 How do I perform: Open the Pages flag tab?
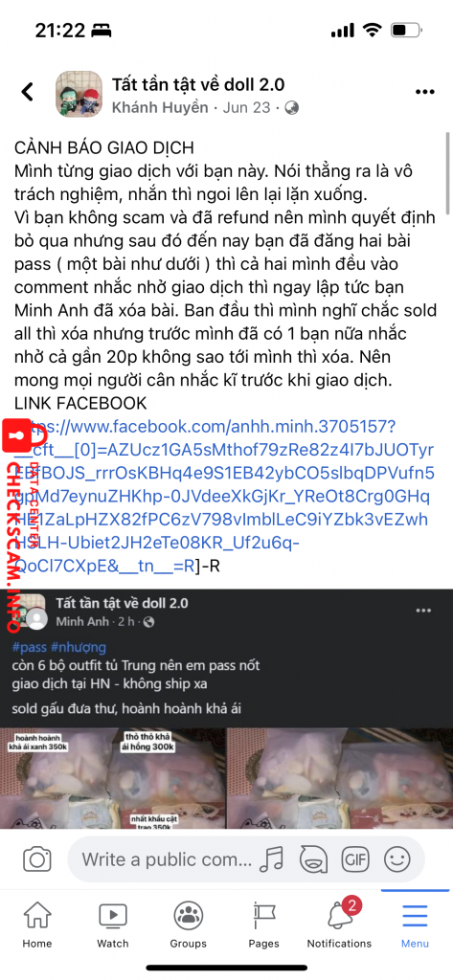tap(263, 925)
